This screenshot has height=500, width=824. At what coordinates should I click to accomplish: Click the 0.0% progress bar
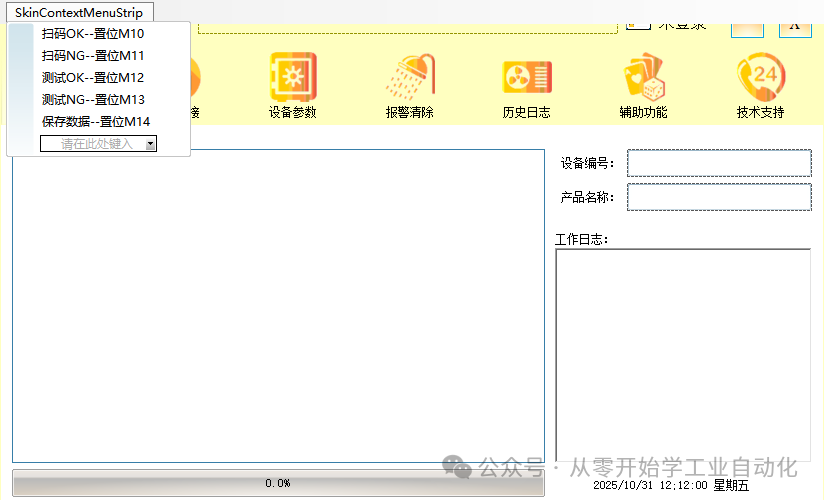coord(278,483)
